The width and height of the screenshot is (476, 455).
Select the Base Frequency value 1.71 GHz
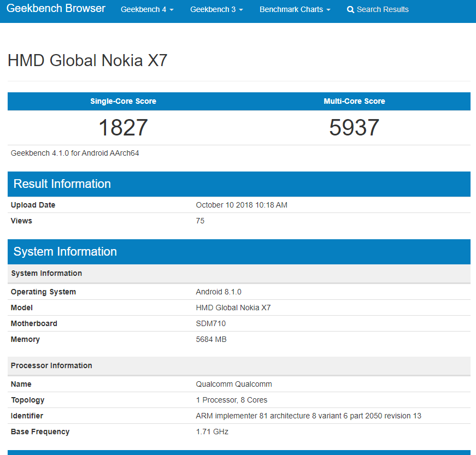pos(212,432)
